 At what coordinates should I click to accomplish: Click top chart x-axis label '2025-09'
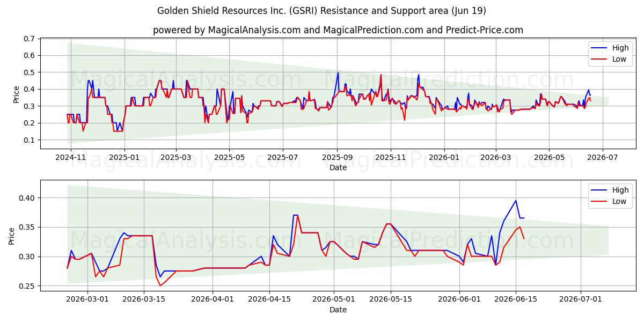tap(337, 157)
